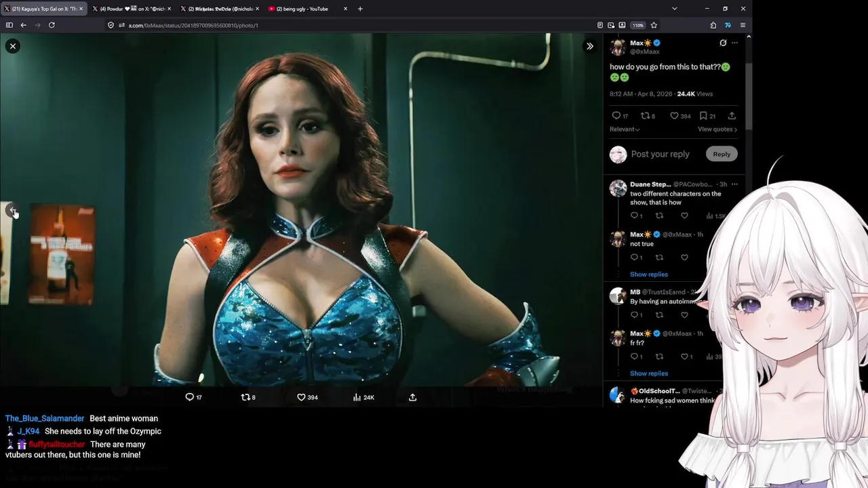
Task: Show replies under 'fr fr?' comment
Action: (649, 373)
